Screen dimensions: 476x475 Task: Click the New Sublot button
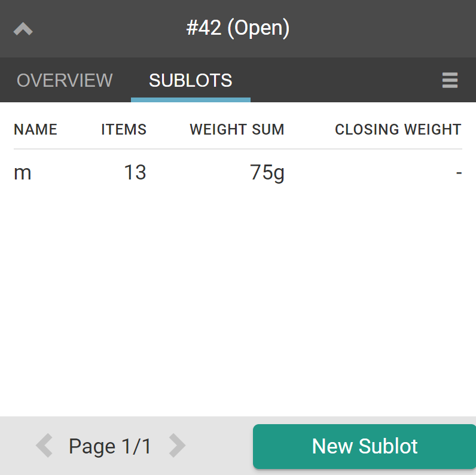point(364,446)
